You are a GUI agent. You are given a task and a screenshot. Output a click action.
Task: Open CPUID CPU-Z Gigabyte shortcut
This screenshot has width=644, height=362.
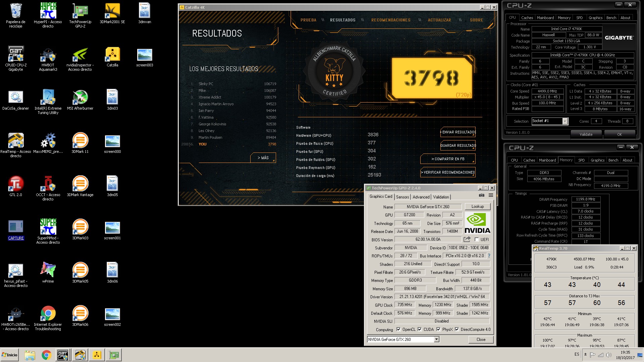(x=16, y=58)
